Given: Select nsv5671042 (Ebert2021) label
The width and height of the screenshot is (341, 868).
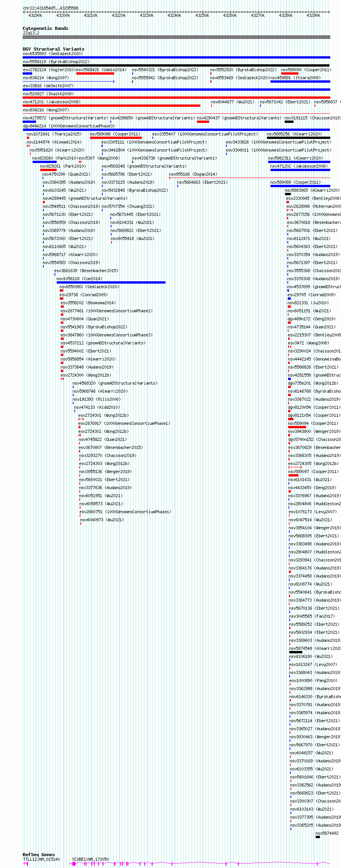Looking at the screenshot, I should [x=285, y=102].
